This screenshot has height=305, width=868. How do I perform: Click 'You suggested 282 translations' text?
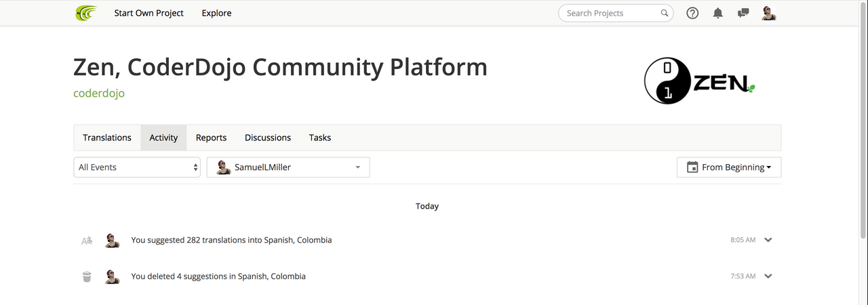point(231,240)
